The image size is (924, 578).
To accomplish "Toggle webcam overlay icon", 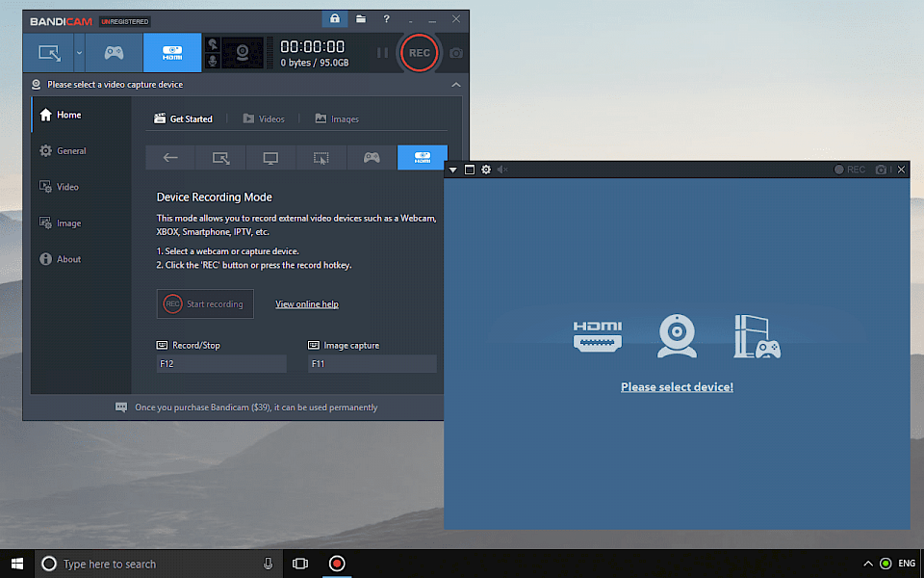I will click(243, 53).
